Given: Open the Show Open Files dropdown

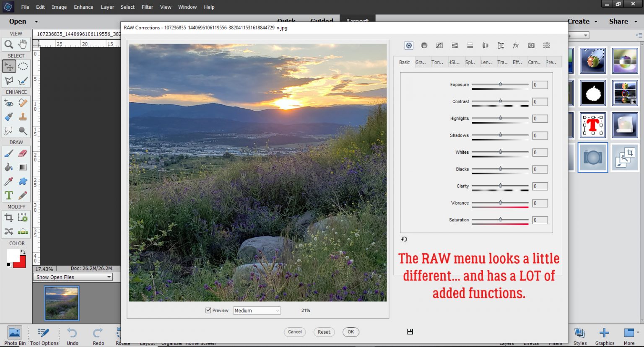Looking at the screenshot, I should (x=73, y=277).
